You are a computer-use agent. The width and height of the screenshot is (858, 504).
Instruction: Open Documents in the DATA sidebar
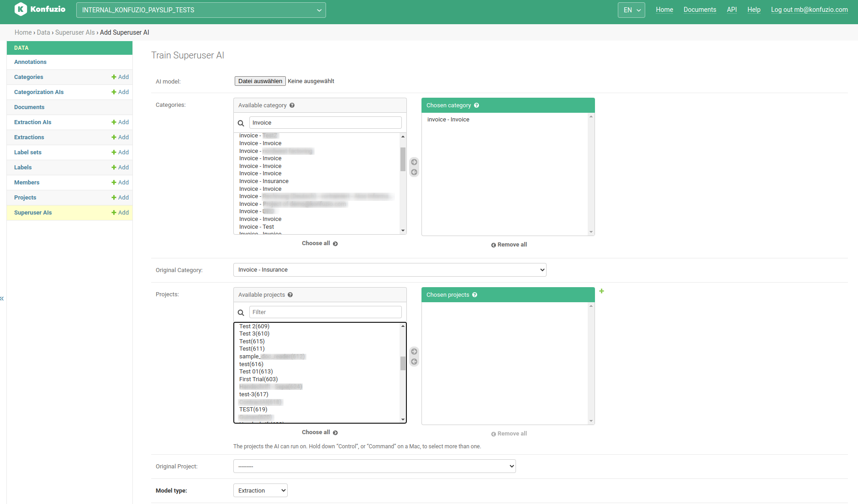coord(29,107)
